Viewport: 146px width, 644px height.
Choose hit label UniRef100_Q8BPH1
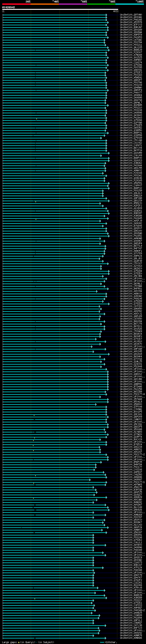(131, 384)
